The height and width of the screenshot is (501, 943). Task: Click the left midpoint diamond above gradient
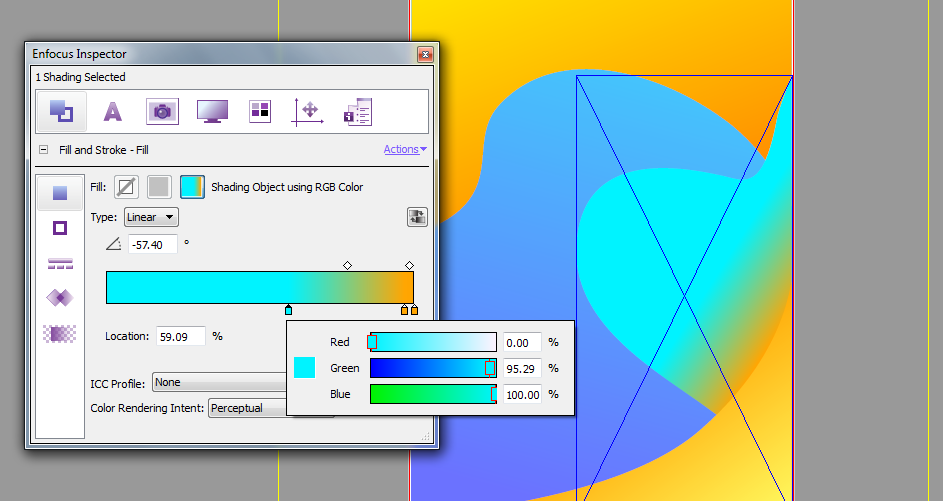[x=348, y=265]
